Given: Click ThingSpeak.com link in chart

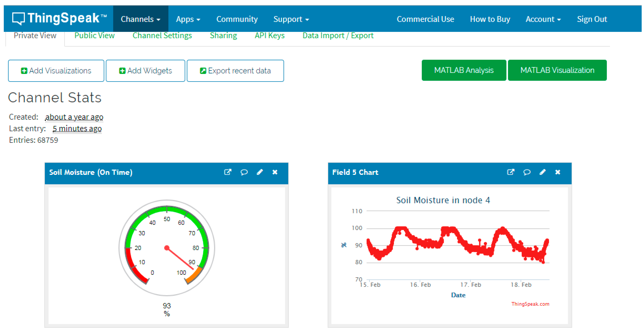Looking at the screenshot, I should tap(530, 304).
